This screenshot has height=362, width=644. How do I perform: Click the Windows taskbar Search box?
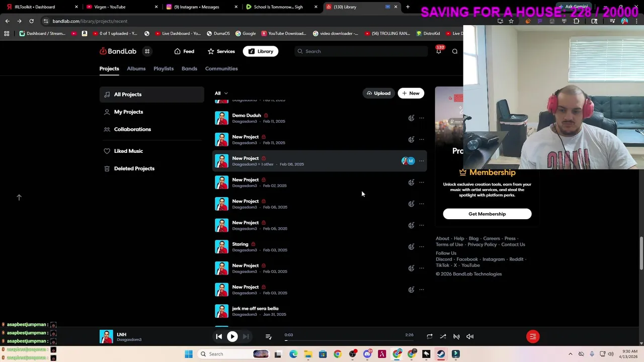coord(234,354)
